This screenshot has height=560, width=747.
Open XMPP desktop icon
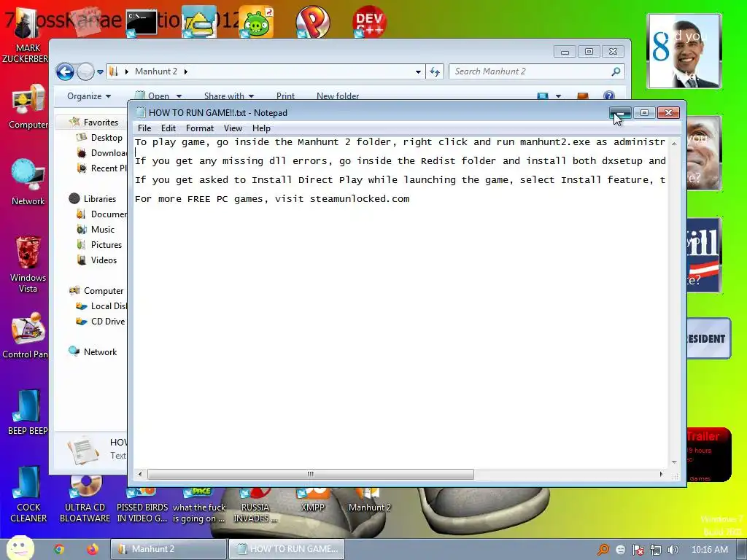[312, 500]
